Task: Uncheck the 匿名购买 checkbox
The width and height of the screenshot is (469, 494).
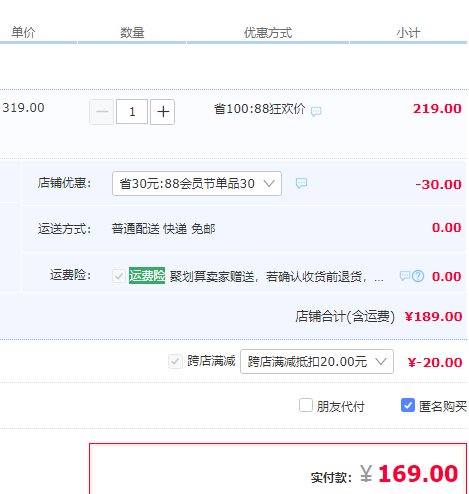Action: click(x=408, y=405)
